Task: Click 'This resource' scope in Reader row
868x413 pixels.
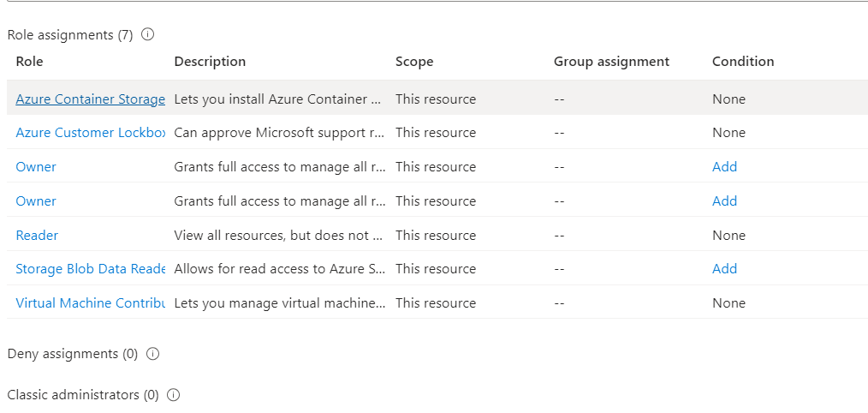Action: coord(436,235)
